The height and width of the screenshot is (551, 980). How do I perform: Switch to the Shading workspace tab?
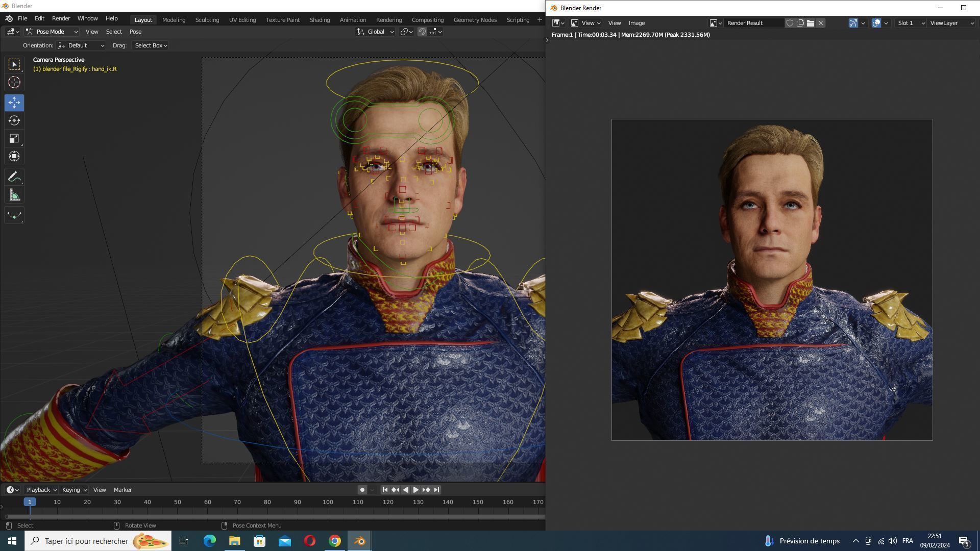[320, 20]
